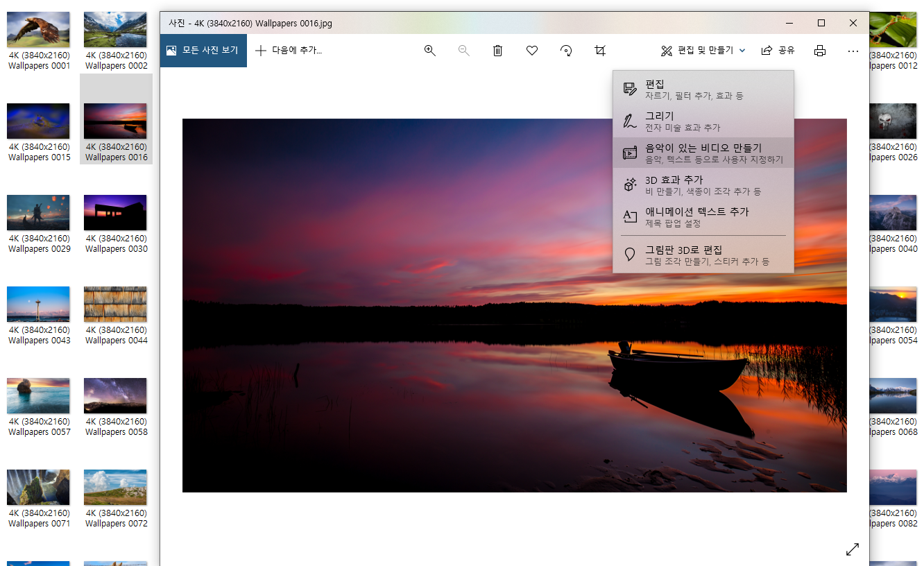Viewport: 924px width, 566px height.
Task: Select Wallpapers 0071 thumbnail in Explorer
Action: 39,487
